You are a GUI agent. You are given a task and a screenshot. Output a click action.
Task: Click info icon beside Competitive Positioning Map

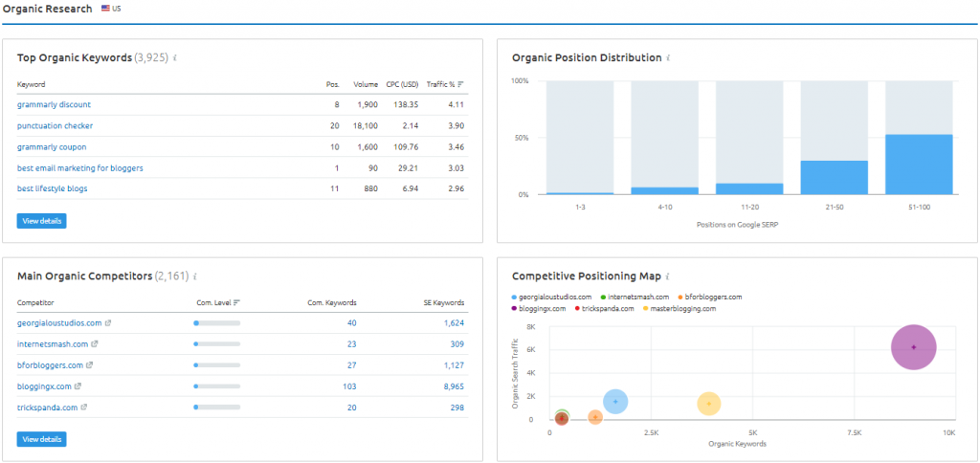click(669, 276)
